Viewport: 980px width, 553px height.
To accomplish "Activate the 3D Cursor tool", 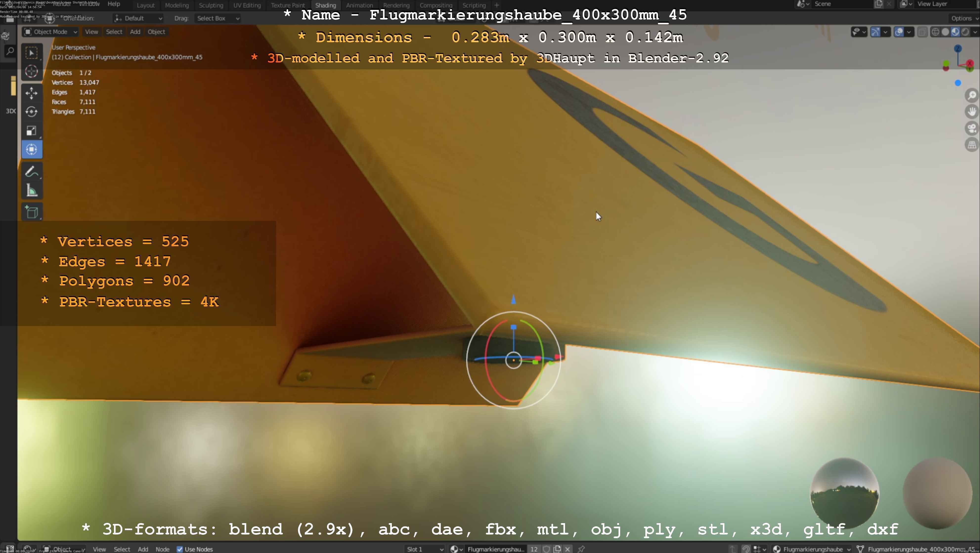I will pyautogui.click(x=32, y=71).
